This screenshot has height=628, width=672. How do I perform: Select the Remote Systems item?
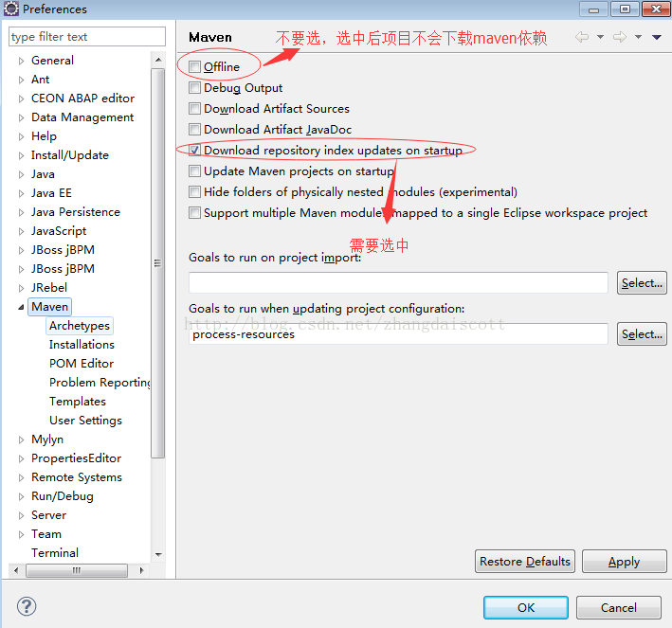pos(77,476)
